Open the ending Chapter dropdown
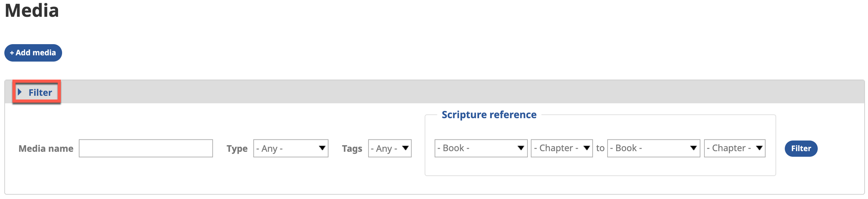Viewport: 868px width, 199px height. [x=734, y=148]
